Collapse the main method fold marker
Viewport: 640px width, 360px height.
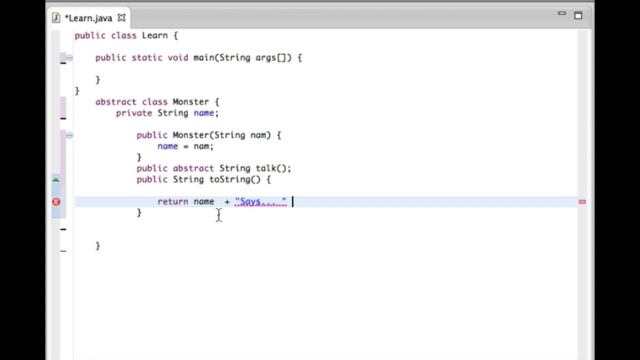[69, 58]
